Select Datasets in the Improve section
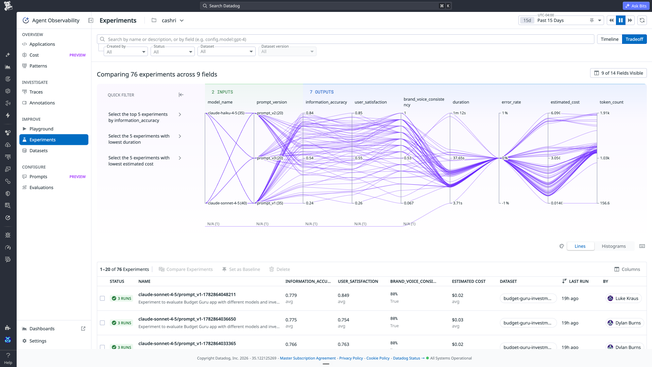Screen dimensions: 652x367 (38, 150)
